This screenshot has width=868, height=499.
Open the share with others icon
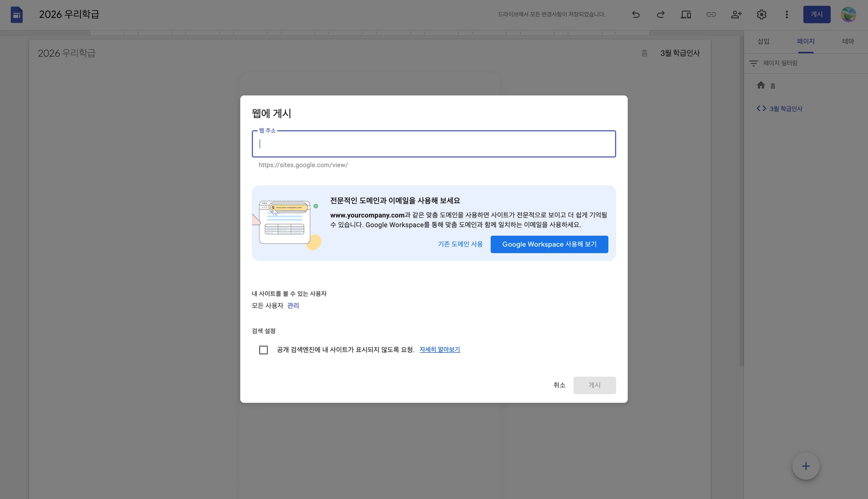pos(736,15)
